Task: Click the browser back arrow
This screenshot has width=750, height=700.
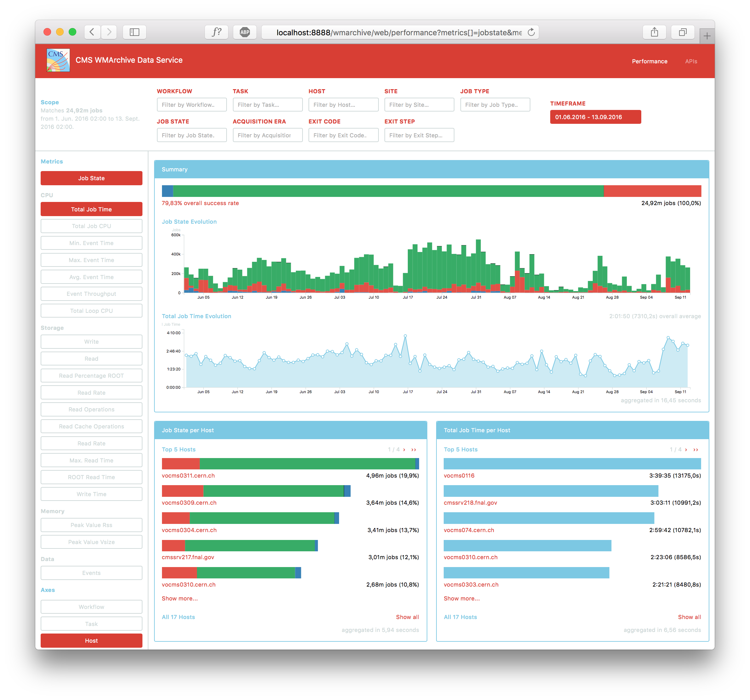Action: [x=92, y=32]
